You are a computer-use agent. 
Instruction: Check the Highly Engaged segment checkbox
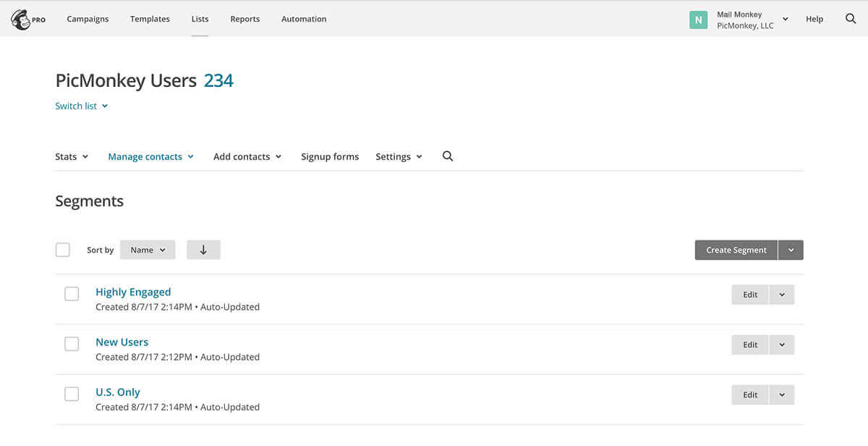tap(72, 294)
